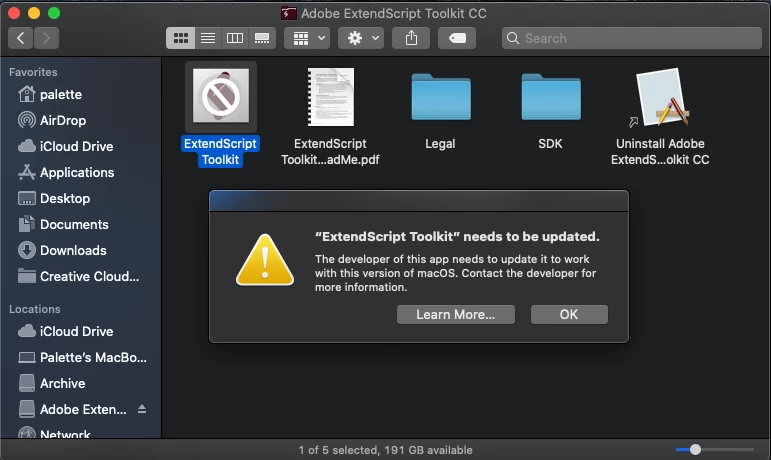The image size is (771, 460).
Task: Eject the Adobe ExtendScript volume
Action: (142, 409)
